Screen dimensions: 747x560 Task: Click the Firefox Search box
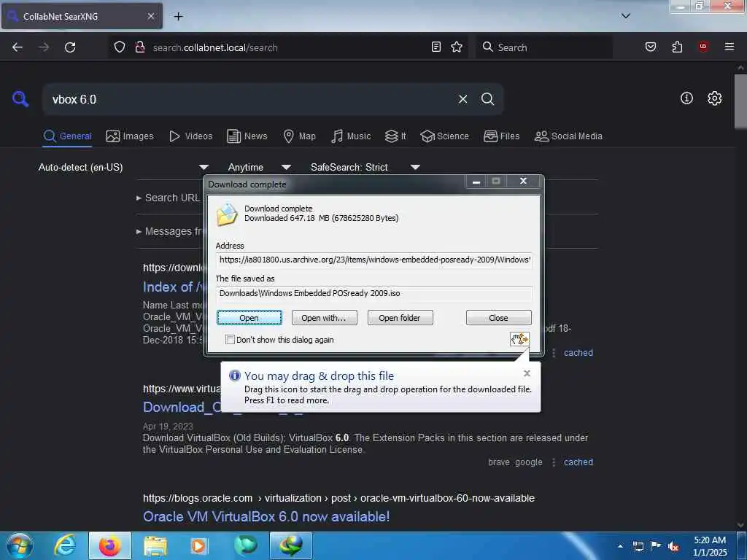point(544,47)
